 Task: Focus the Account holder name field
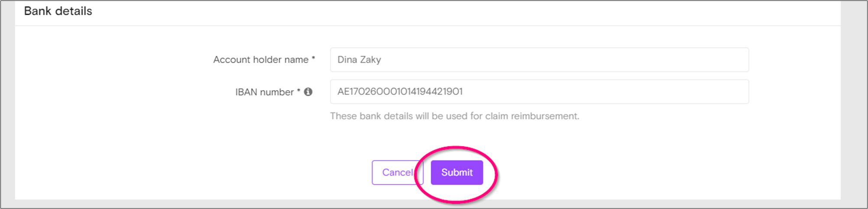point(539,60)
